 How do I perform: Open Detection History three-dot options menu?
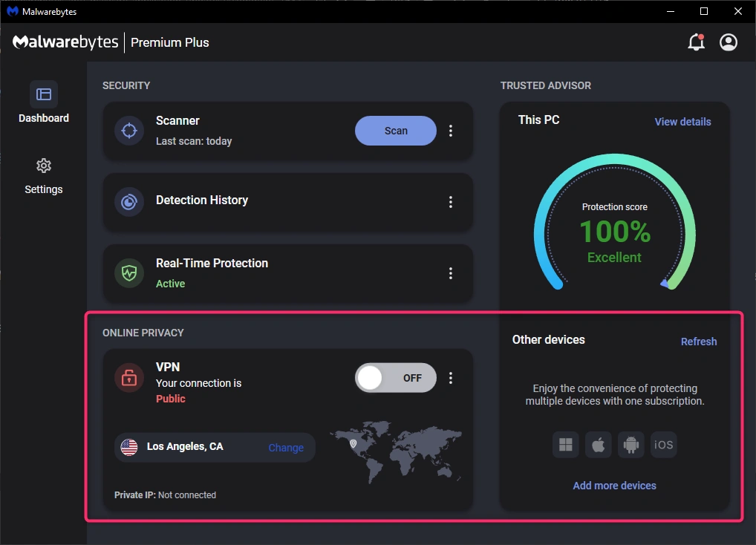[451, 202]
